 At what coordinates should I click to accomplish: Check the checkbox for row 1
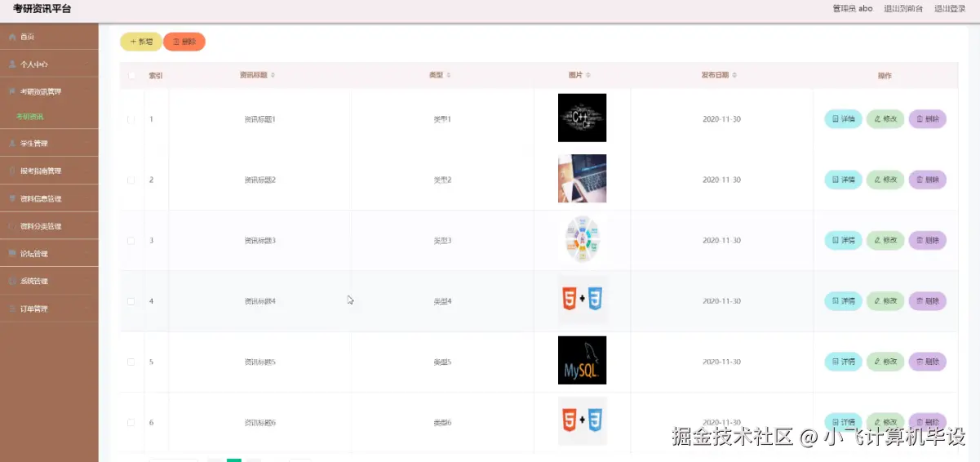click(x=131, y=119)
